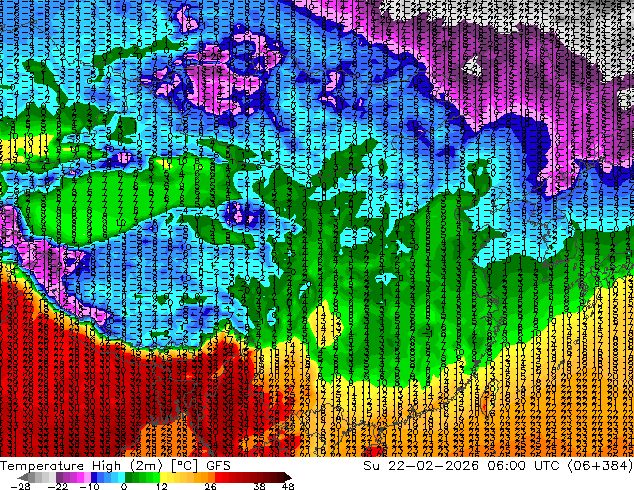Click the gray left arrow end of legend
The image size is (634, 490).
tap(23, 477)
